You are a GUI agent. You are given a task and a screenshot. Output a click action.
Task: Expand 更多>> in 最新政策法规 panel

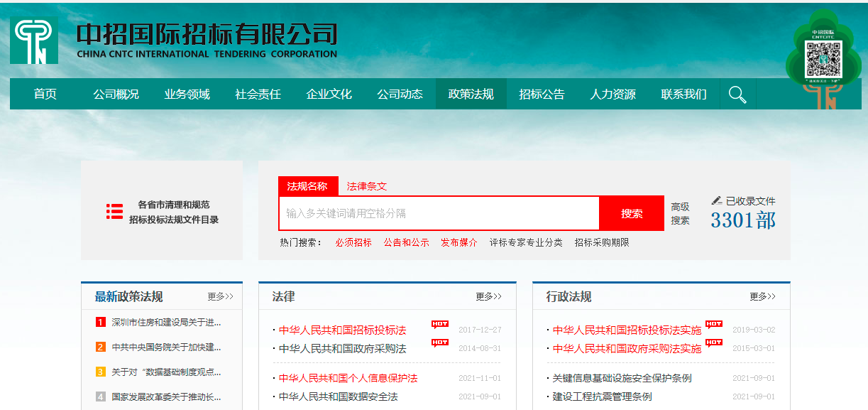[220, 296]
